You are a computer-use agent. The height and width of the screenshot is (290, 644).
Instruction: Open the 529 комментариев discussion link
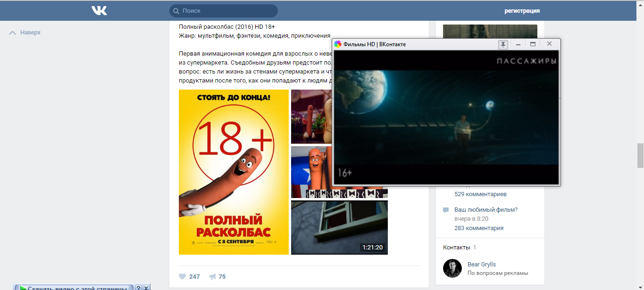[x=481, y=194]
